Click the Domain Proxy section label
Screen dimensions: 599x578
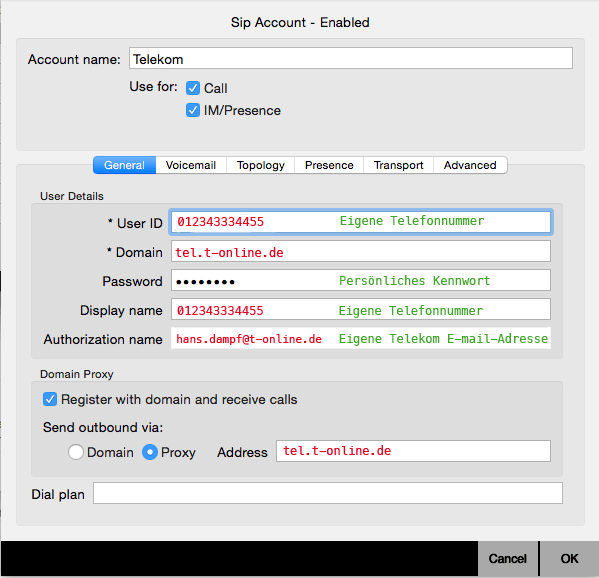point(77,374)
